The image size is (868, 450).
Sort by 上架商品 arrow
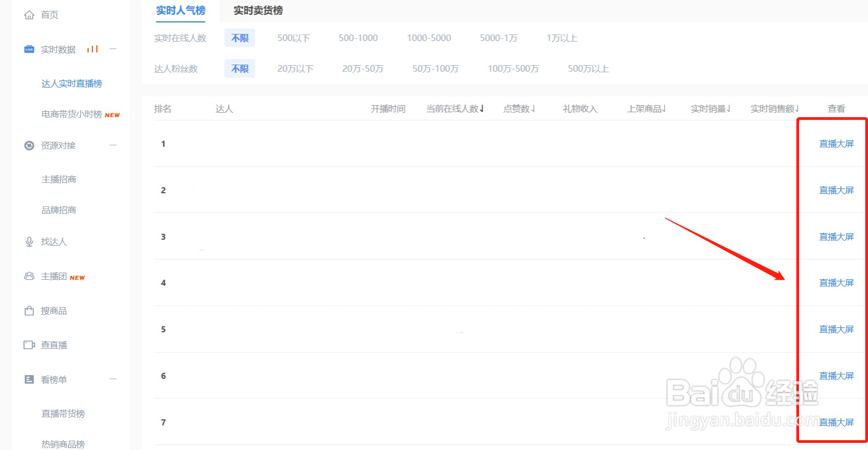663,108
